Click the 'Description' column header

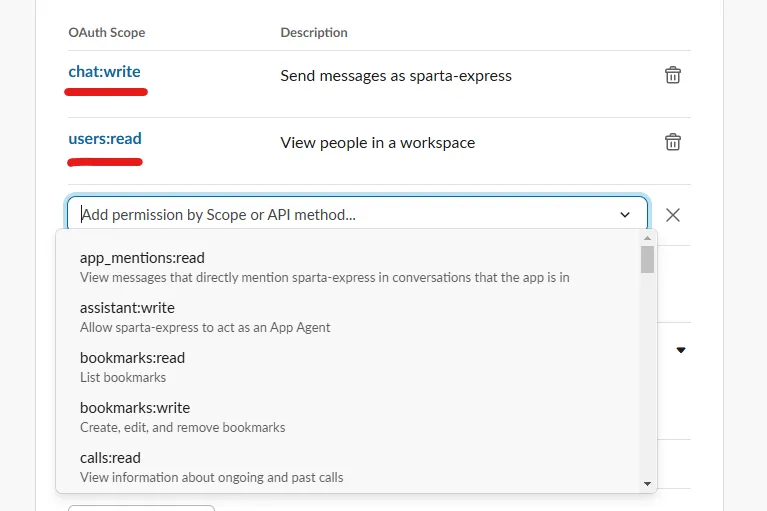(314, 33)
